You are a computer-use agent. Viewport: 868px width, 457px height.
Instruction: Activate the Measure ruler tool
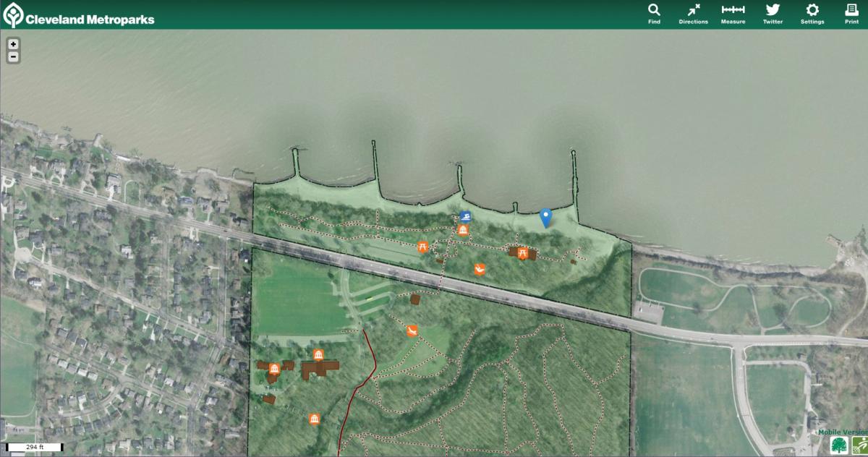pos(733,14)
